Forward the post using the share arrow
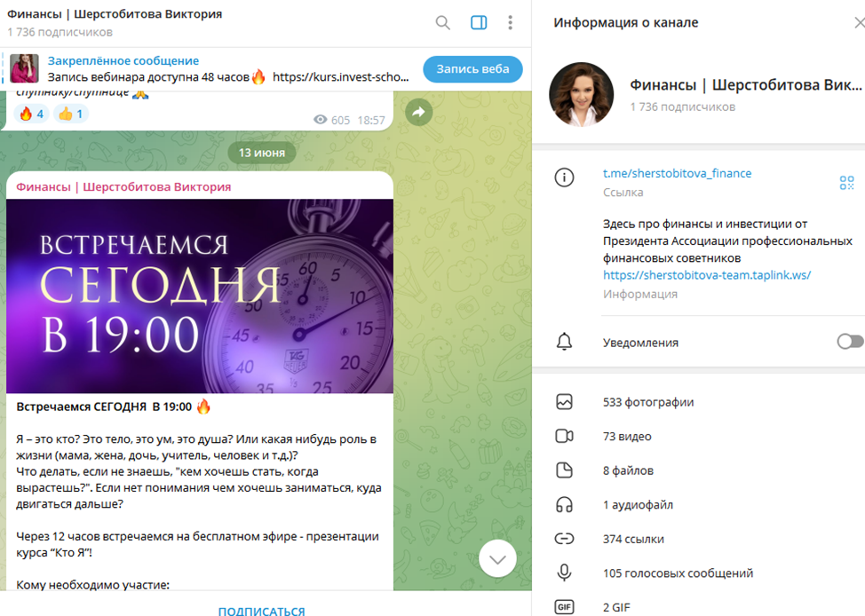Image resolution: width=865 pixels, height=616 pixels. coord(418,113)
